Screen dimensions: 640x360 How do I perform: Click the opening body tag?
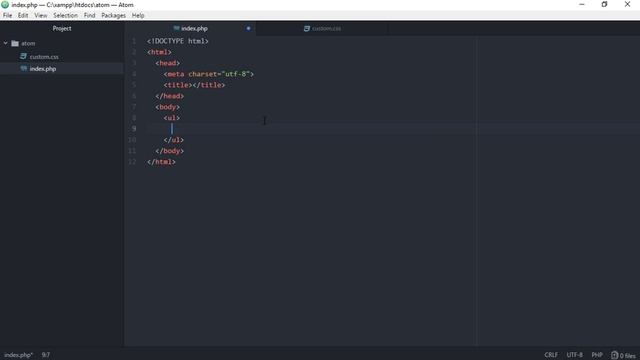(167, 107)
